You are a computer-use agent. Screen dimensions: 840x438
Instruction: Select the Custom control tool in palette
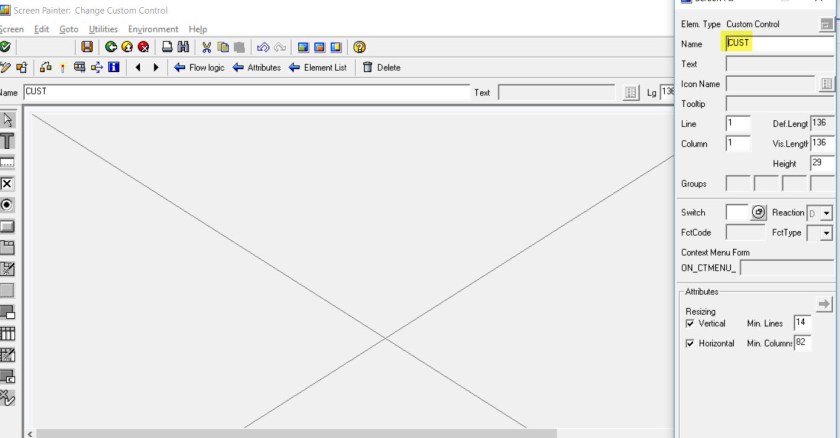coord(8,376)
